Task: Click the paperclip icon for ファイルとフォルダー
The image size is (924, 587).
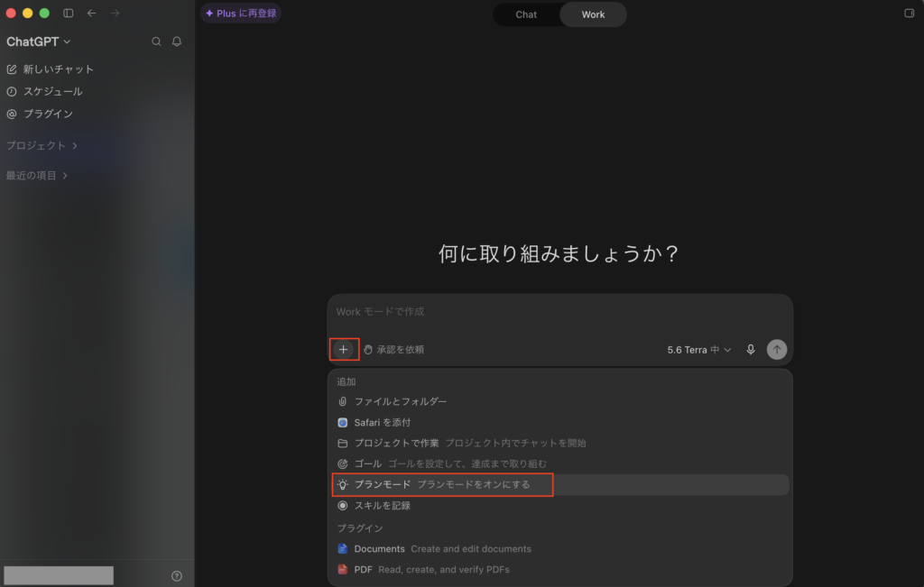Action: [342, 401]
